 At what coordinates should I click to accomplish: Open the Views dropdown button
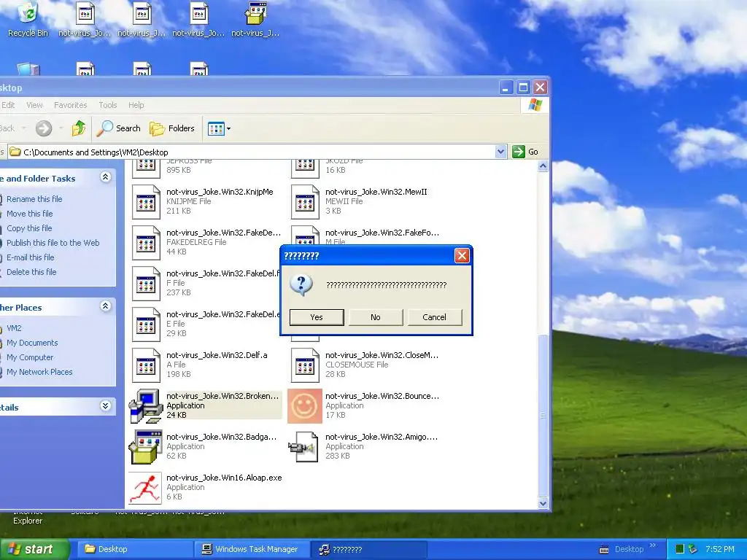[x=219, y=128]
